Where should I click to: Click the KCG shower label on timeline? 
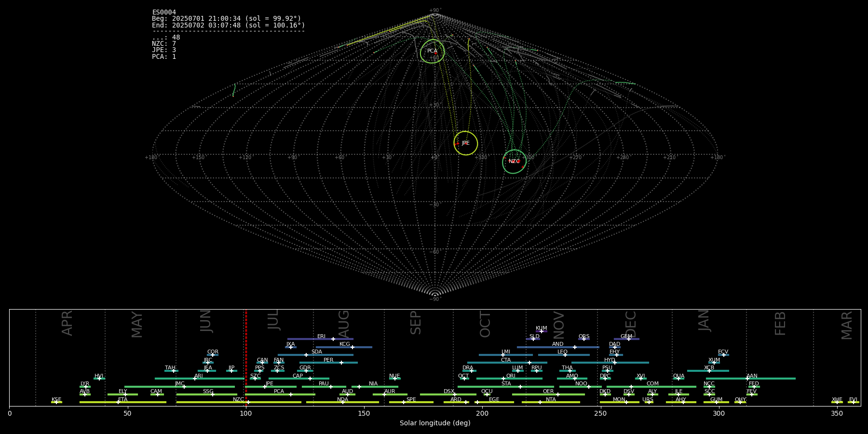[x=345, y=344]
